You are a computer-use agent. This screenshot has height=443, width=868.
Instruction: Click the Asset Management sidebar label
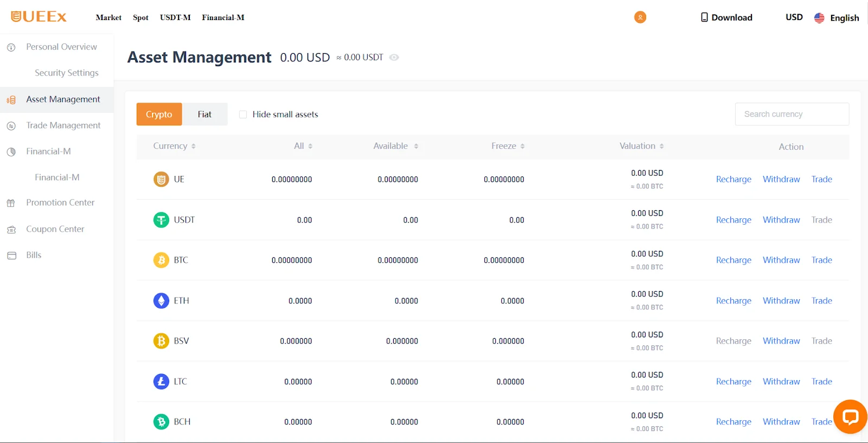click(x=63, y=99)
